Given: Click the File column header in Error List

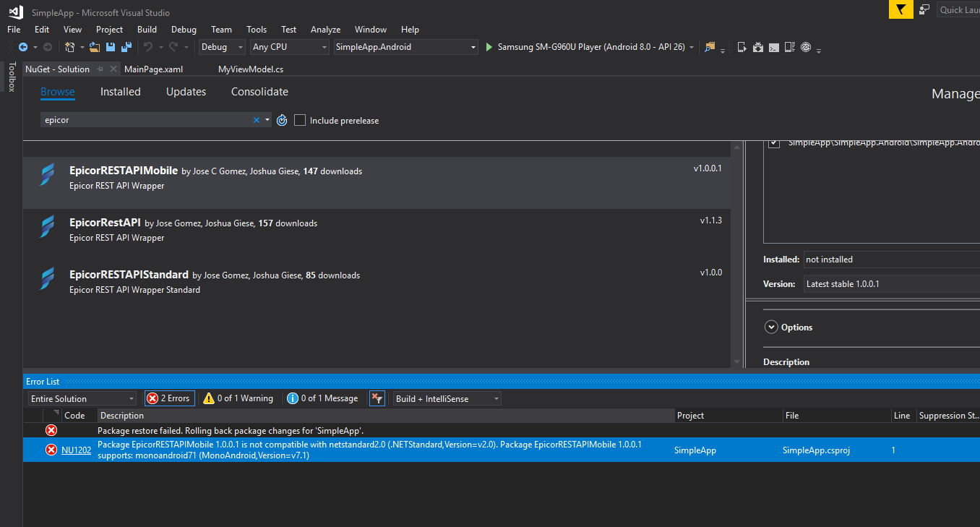Looking at the screenshot, I should click(836, 416).
